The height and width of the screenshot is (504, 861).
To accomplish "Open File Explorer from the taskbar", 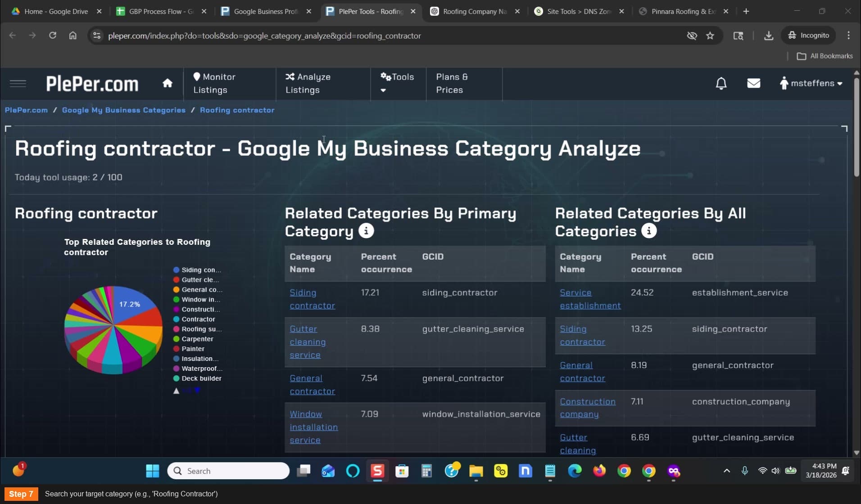I will (476, 471).
